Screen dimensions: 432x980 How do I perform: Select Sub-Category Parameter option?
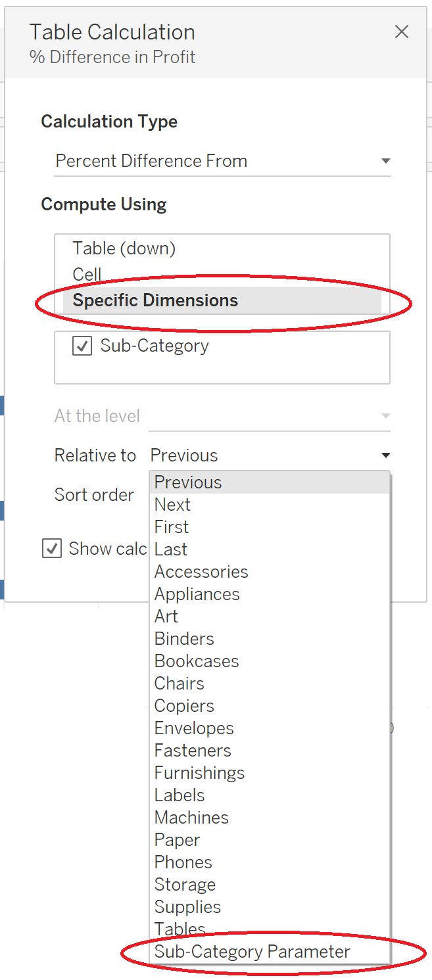(252, 952)
